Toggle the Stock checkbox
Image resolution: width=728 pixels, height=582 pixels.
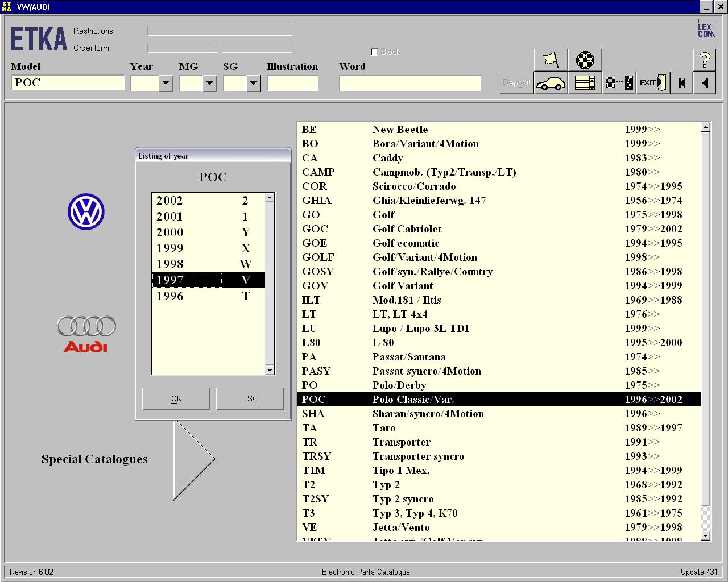374,52
